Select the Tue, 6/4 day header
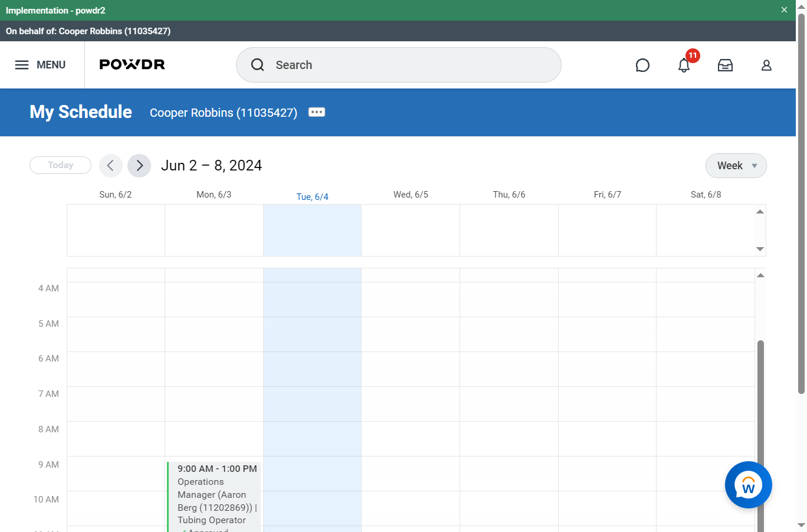 click(313, 197)
